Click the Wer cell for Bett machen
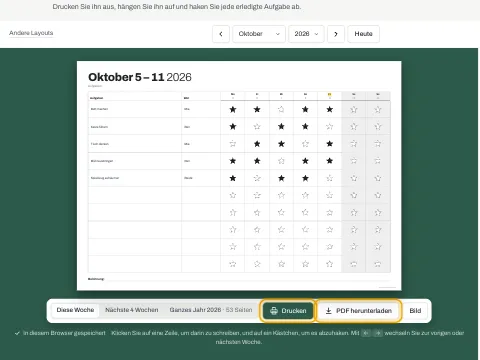 [x=201, y=109]
